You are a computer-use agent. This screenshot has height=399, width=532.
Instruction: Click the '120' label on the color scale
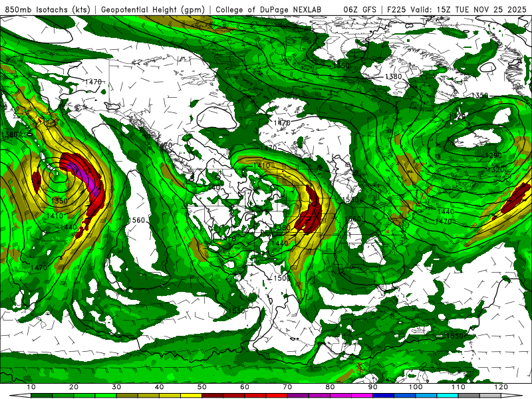(501, 387)
